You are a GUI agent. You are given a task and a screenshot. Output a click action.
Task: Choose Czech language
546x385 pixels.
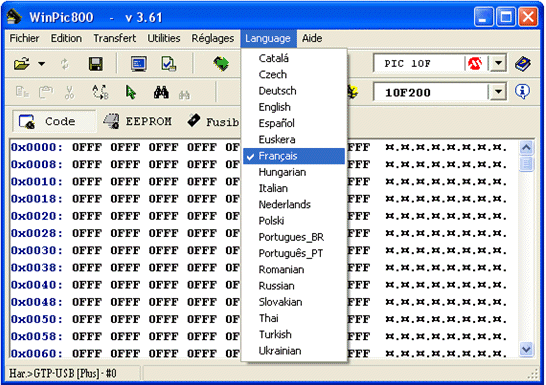[294, 74]
